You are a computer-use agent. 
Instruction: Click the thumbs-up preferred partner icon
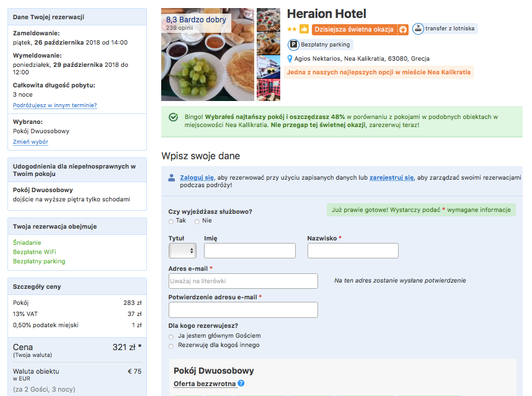(x=304, y=29)
